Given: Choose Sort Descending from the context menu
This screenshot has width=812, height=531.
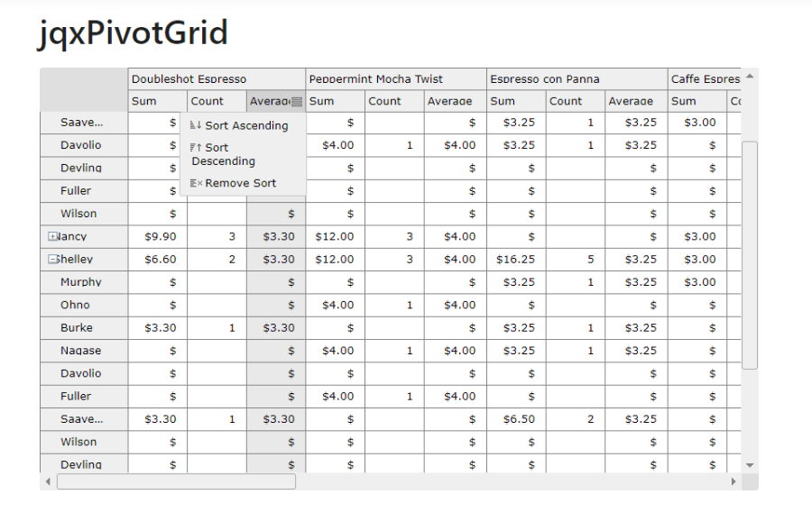Looking at the screenshot, I should [243, 154].
